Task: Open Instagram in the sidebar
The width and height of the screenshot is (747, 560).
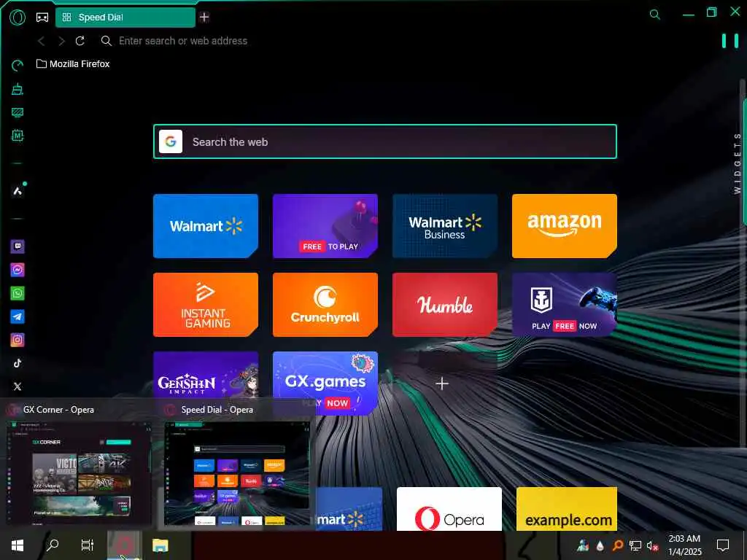Action: (18, 340)
